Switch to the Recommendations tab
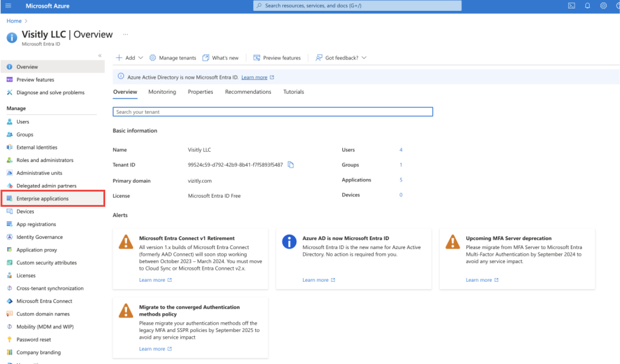Image resolution: width=620 pixels, height=364 pixels. click(248, 92)
